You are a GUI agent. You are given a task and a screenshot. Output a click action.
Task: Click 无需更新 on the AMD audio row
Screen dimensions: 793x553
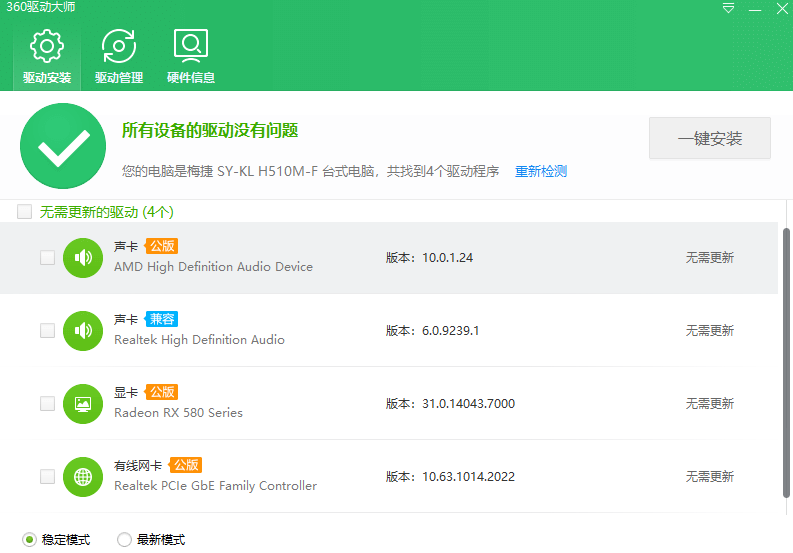(x=710, y=258)
